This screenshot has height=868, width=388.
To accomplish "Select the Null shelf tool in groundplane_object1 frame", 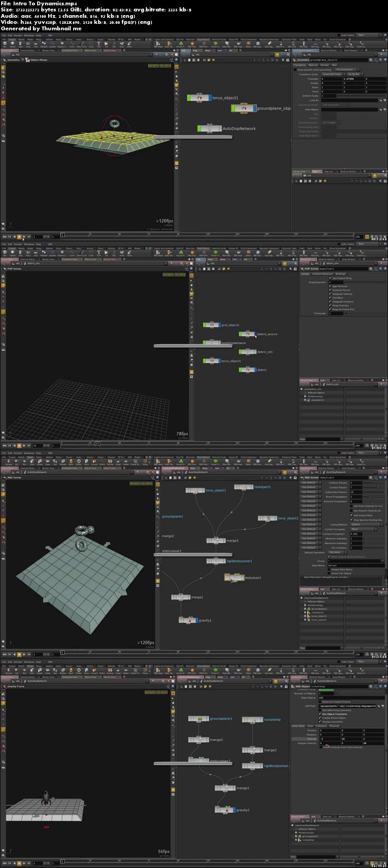I will (114, 44).
